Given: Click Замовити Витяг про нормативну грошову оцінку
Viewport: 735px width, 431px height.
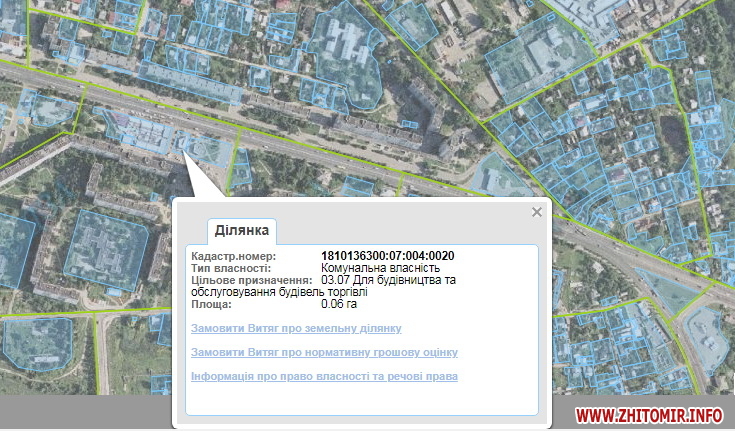Looking at the screenshot, I should [324, 352].
